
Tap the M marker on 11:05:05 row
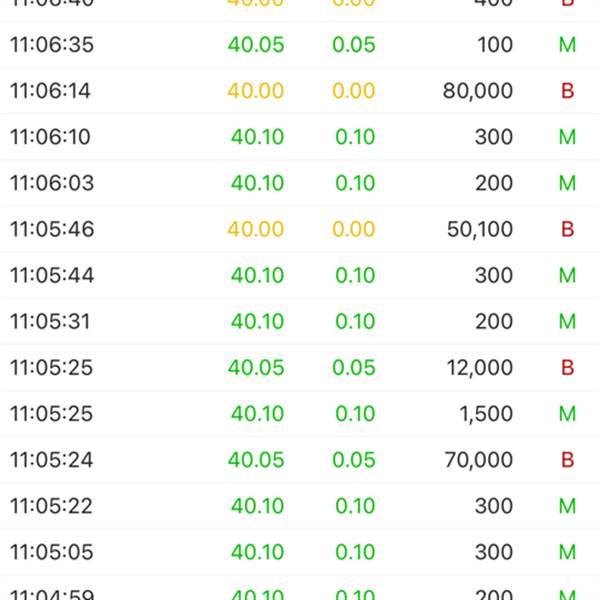tap(567, 552)
